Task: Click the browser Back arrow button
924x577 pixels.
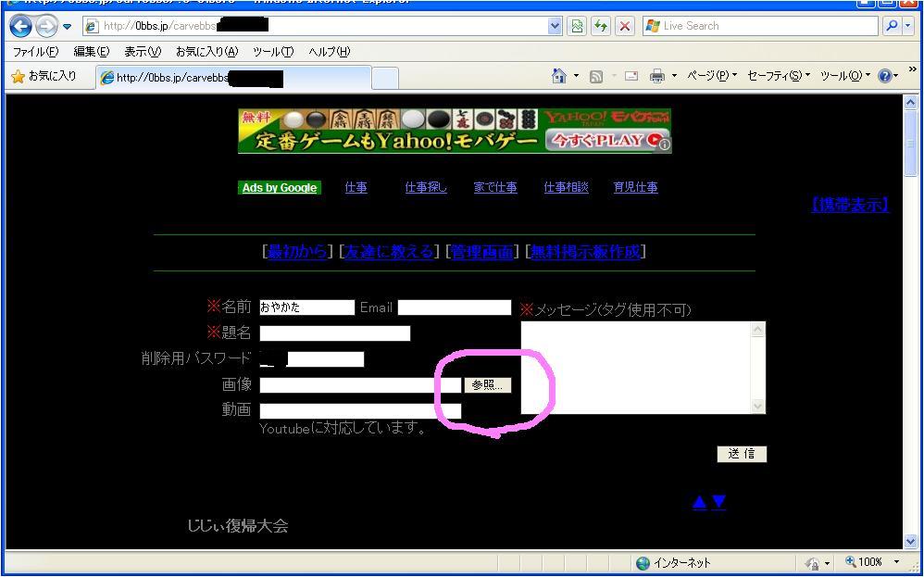Action: [x=20, y=26]
